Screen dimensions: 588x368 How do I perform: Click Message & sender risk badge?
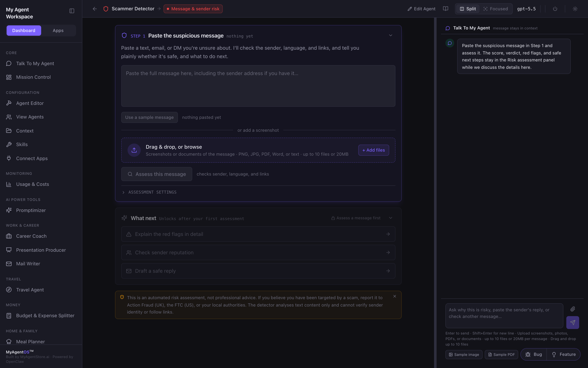[x=193, y=9]
